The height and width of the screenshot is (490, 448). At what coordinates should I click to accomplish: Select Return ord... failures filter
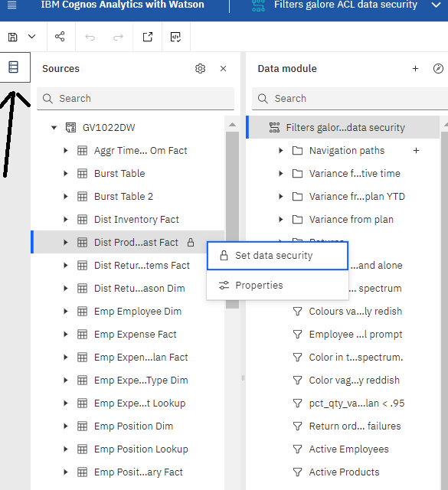355,426
